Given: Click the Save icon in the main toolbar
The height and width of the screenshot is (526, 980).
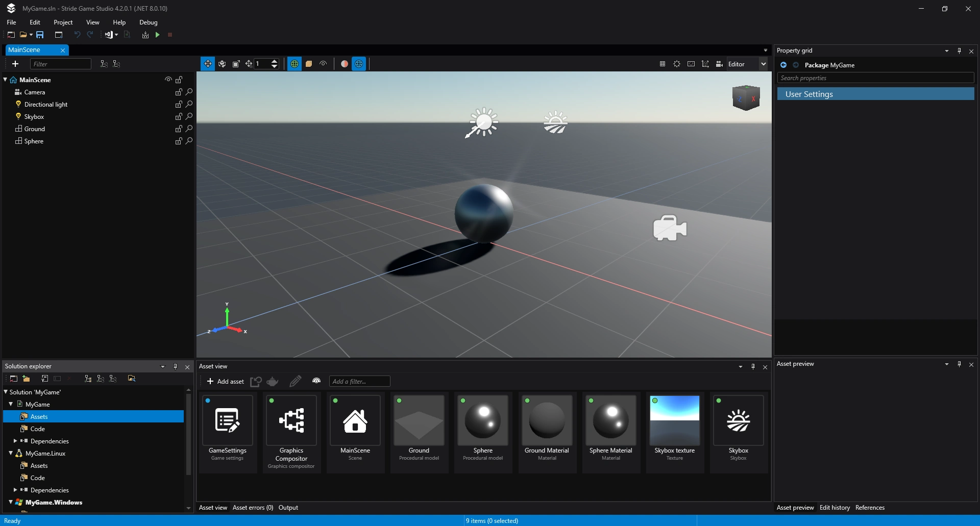Looking at the screenshot, I should pos(40,35).
